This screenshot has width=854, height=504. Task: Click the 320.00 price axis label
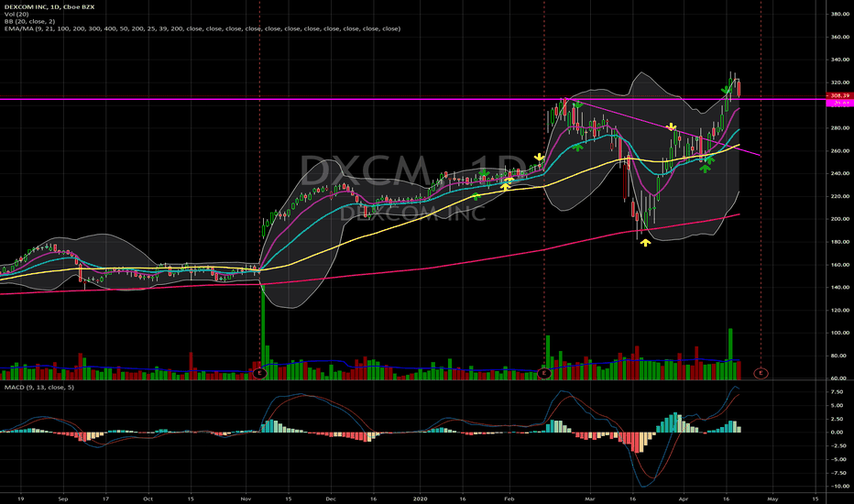point(840,82)
